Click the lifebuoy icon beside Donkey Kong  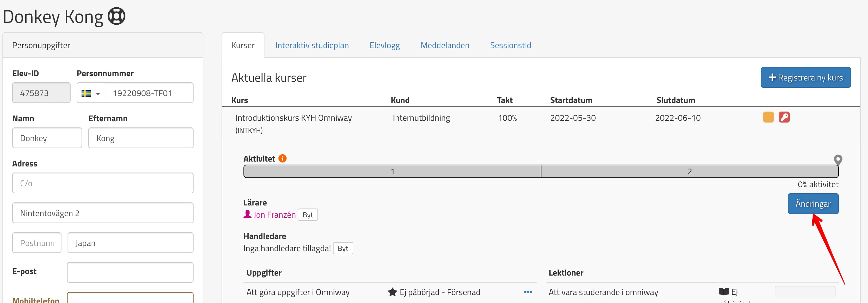coord(116,16)
